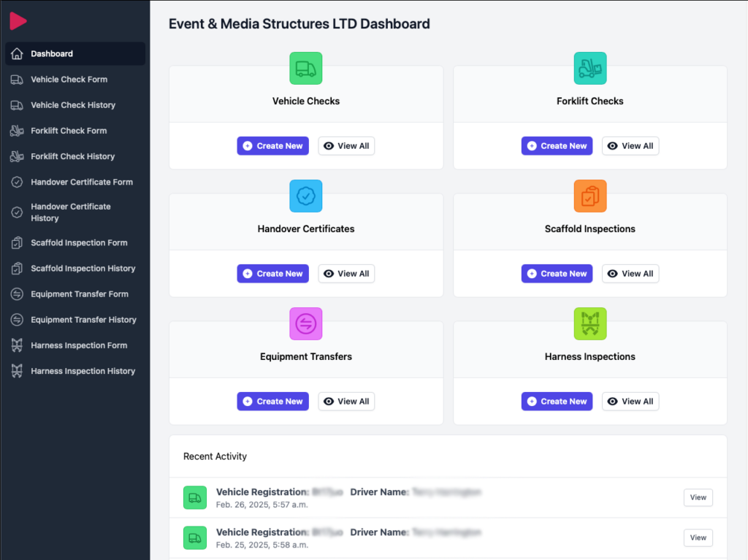Click the green Vehicle Checks truck icon
Image resolution: width=748 pixels, height=560 pixels.
(x=305, y=69)
